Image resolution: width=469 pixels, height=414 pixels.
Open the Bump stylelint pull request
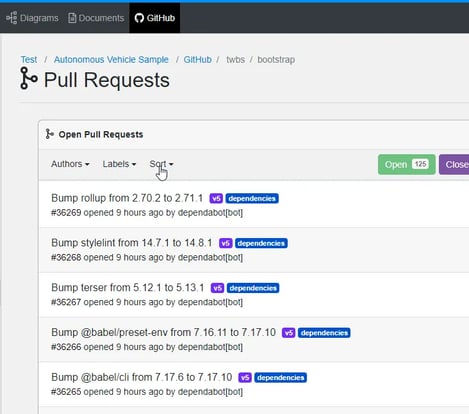(x=132, y=243)
